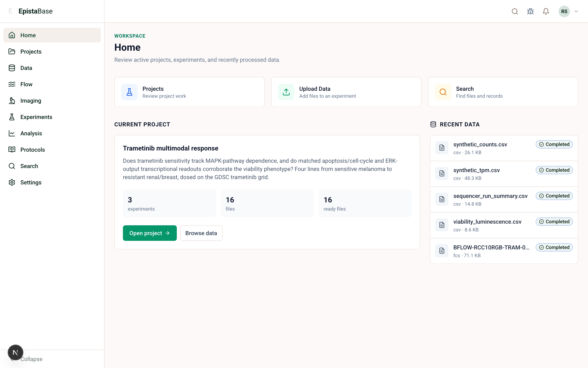
Task: Click Completed badge on synthetic_counts.csv
Action: (x=554, y=144)
